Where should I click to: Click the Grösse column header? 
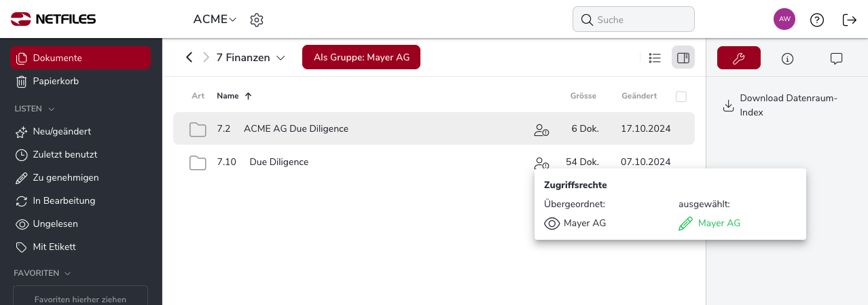(x=583, y=96)
